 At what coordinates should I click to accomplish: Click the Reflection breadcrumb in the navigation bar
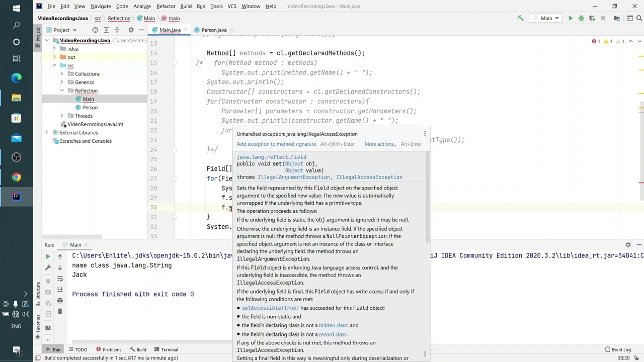[x=119, y=18]
